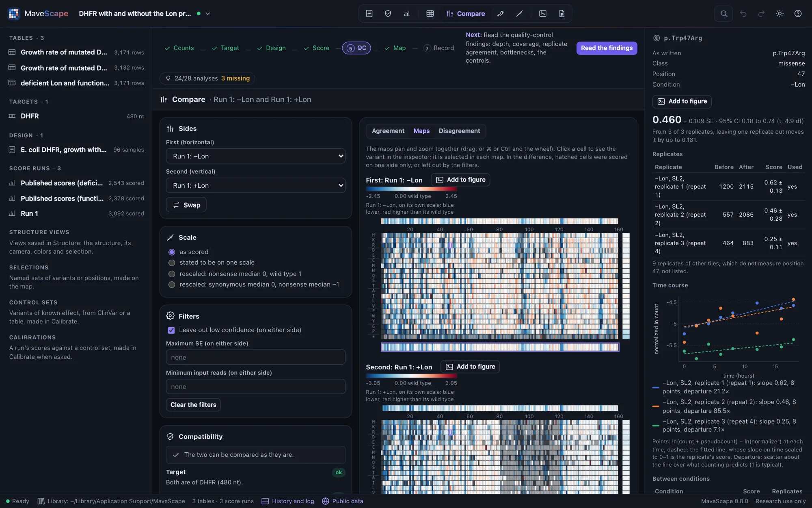Viewport: 812px width, 508px height.
Task: Click 'Clear the filters' button
Action: point(193,405)
